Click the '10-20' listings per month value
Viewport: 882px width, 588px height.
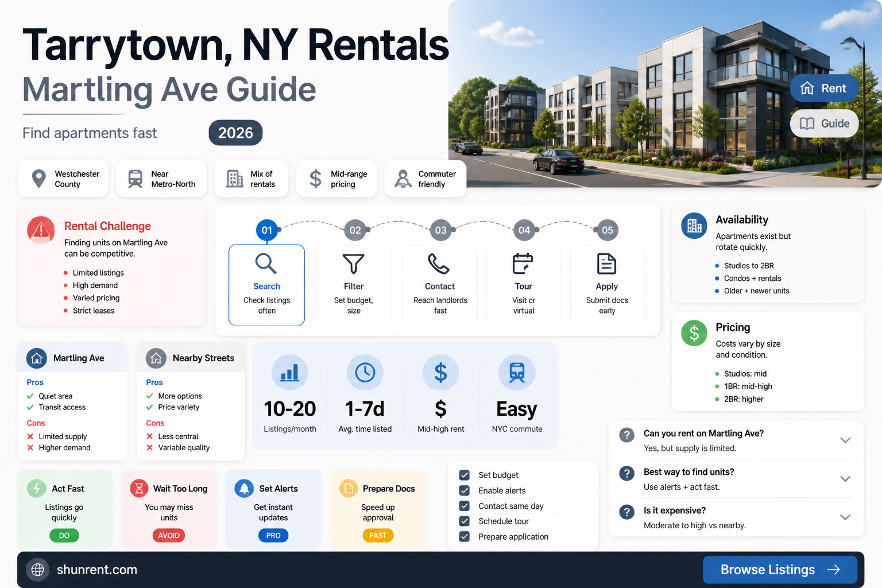click(x=290, y=409)
